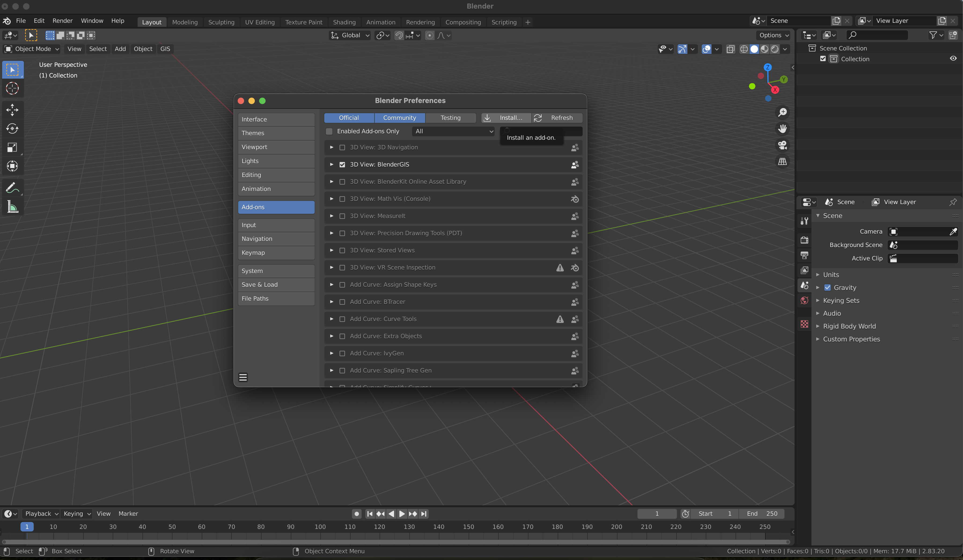Click the End frame 250 field
This screenshot has height=560, width=963.
click(x=762, y=514)
